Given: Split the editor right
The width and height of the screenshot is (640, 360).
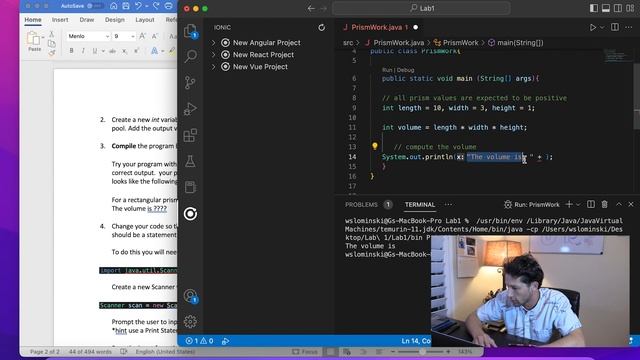Looking at the screenshot, I should click(615, 27).
